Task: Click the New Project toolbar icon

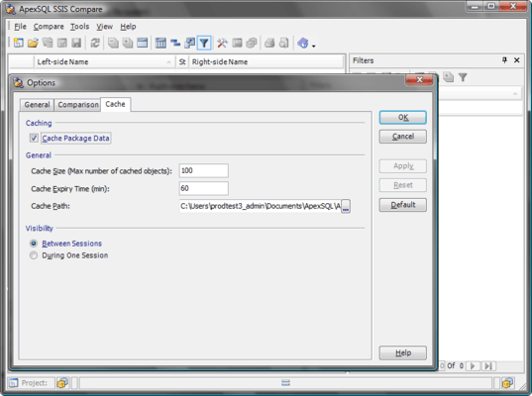Action: click(18, 43)
